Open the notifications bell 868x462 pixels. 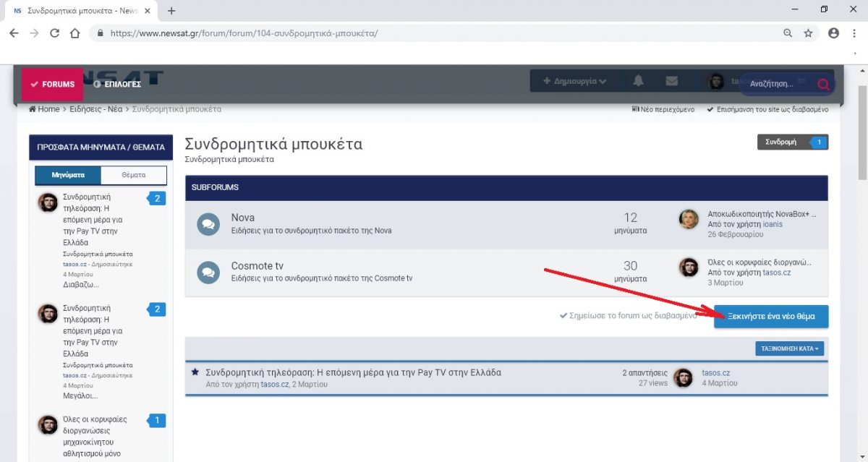[x=638, y=81]
